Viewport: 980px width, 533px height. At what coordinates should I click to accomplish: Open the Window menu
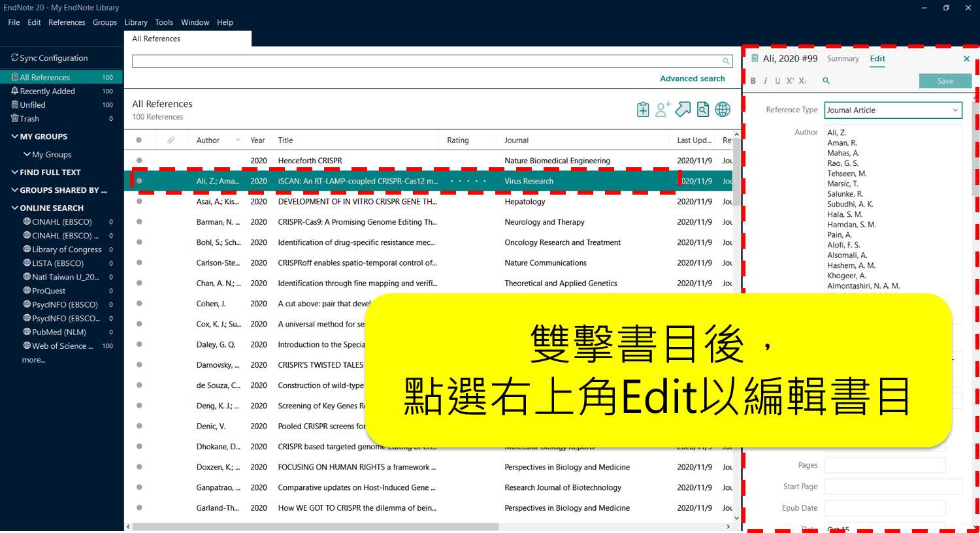pos(195,22)
